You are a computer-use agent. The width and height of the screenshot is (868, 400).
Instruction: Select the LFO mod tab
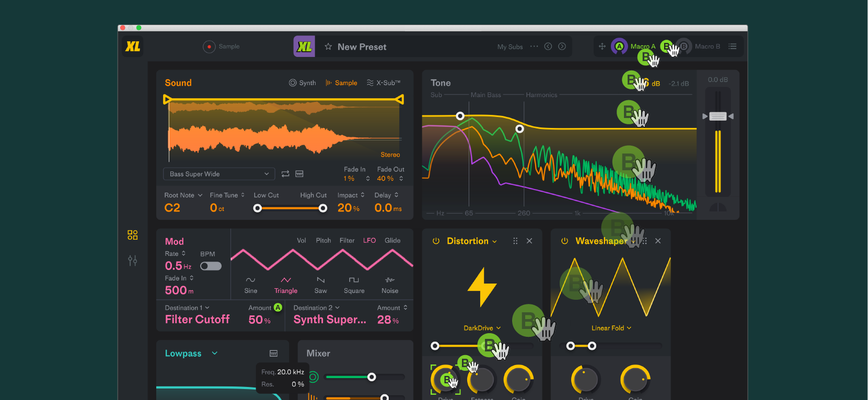(x=369, y=240)
